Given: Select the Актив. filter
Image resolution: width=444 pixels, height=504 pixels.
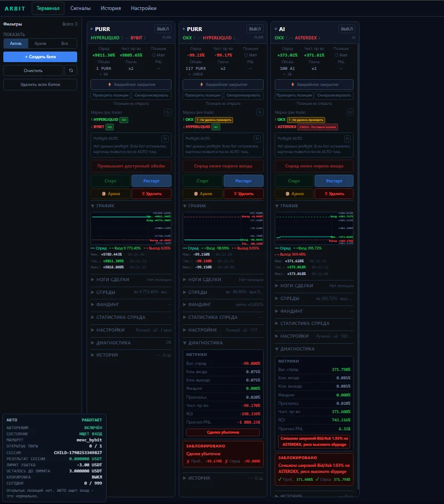Looking at the screenshot, I should coord(16,43).
